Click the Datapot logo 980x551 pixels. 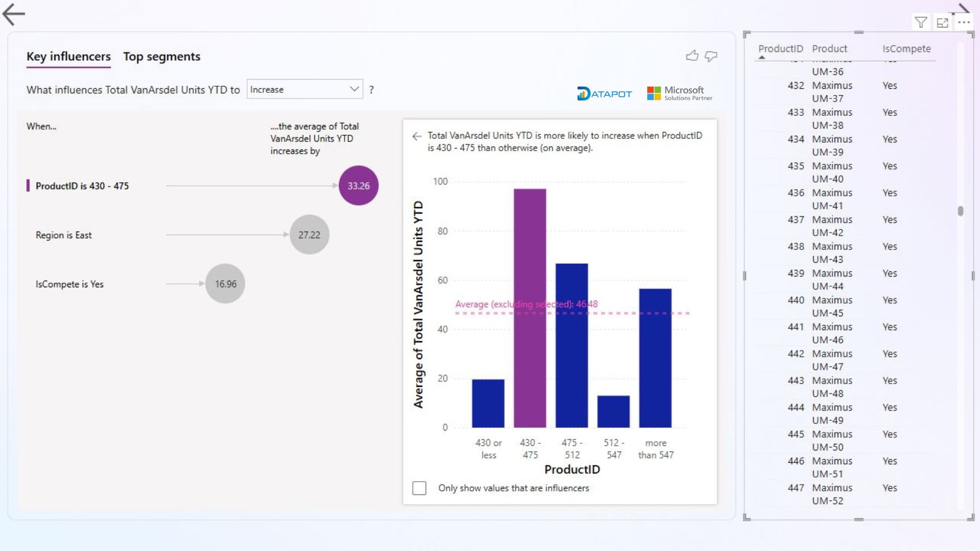[604, 93]
